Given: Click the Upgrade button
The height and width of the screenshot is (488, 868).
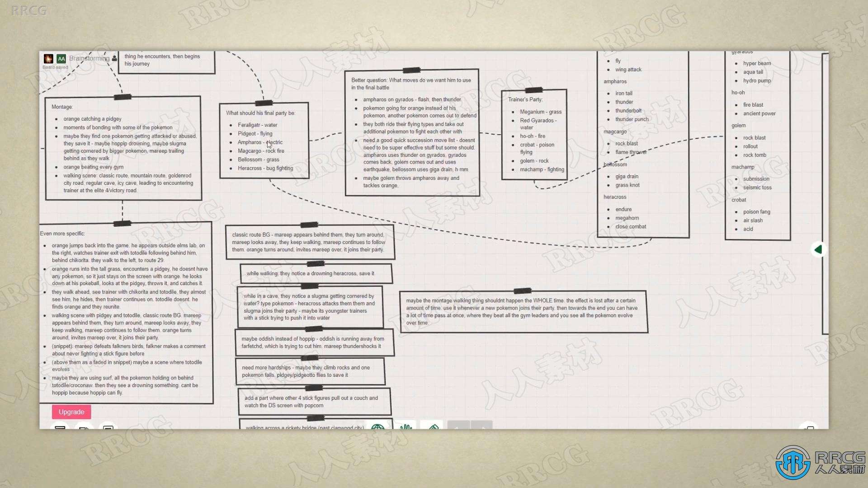Looking at the screenshot, I should pyautogui.click(x=71, y=412).
